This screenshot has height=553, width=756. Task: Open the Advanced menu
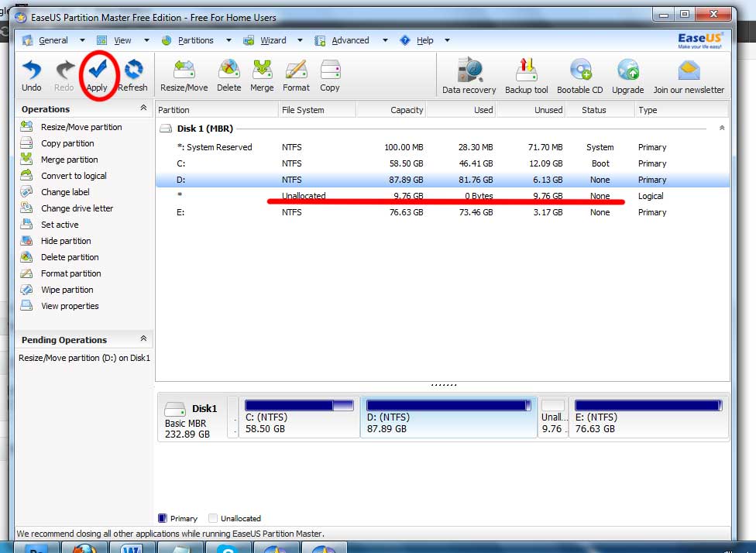(x=342, y=40)
